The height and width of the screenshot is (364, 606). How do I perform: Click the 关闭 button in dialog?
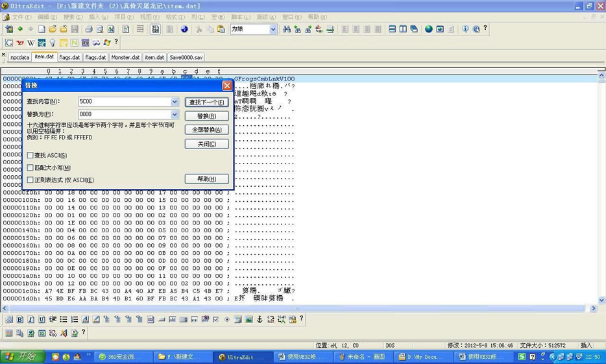[207, 144]
